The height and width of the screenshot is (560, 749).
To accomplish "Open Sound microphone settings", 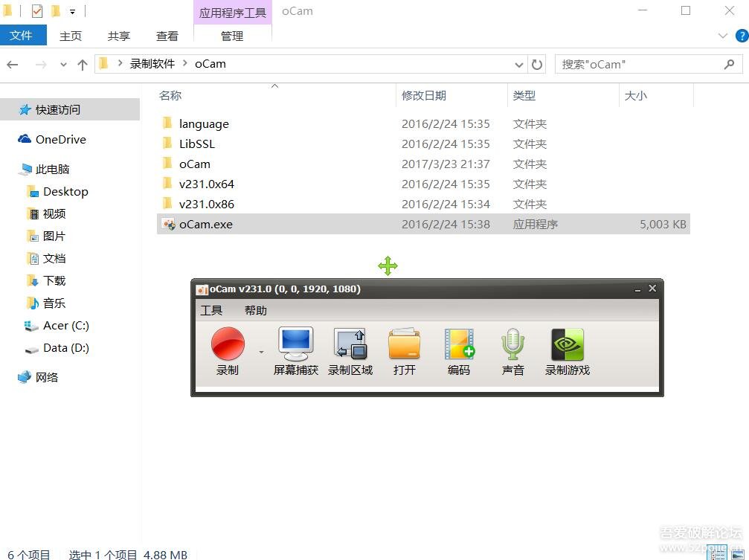I will click(x=512, y=346).
